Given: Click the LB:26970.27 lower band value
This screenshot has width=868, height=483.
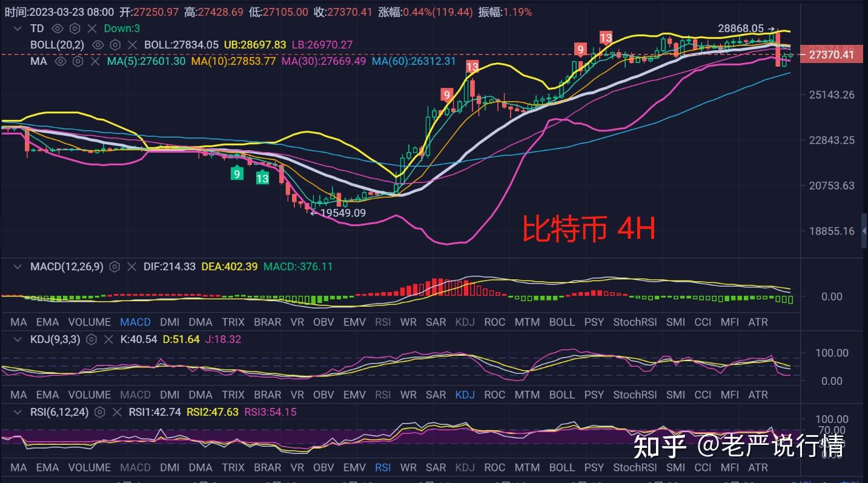Looking at the screenshot, I should 322,45.
